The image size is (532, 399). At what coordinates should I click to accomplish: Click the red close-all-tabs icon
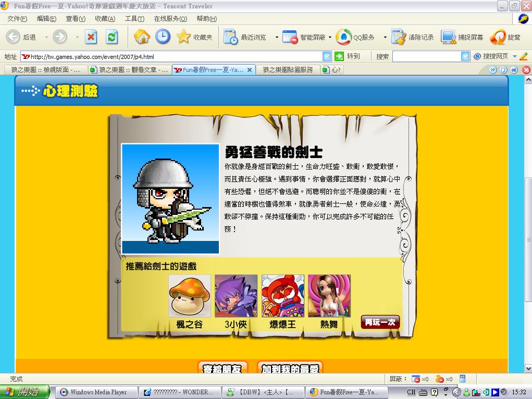pos(526,70)
